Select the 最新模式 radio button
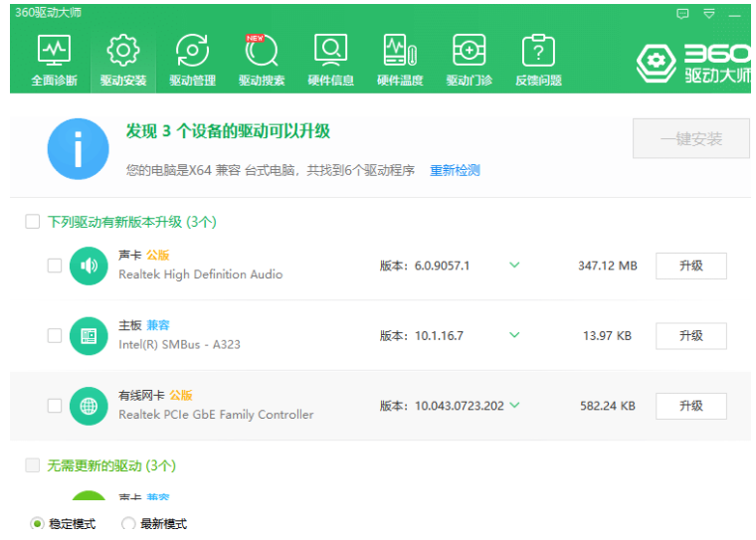Image resolution: width=756 pixels, height=540 pixels. pyautogui.click(x=128, y=524)
